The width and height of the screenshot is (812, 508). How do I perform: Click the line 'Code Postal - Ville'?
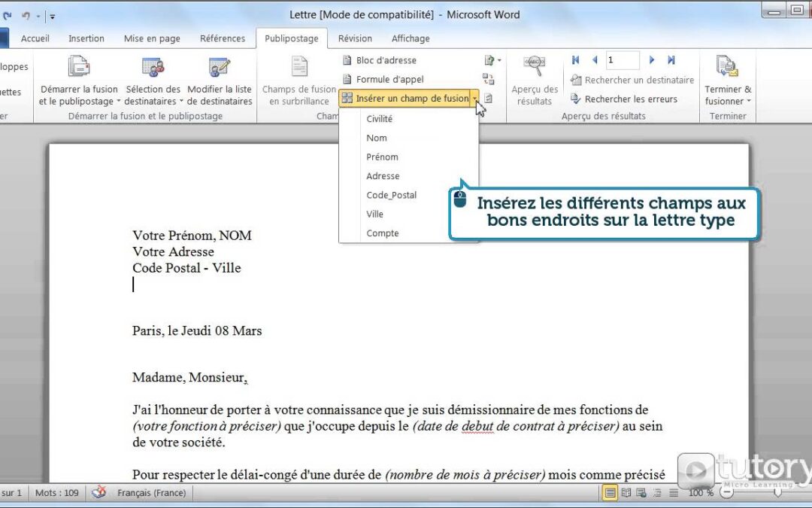[186, 268]
